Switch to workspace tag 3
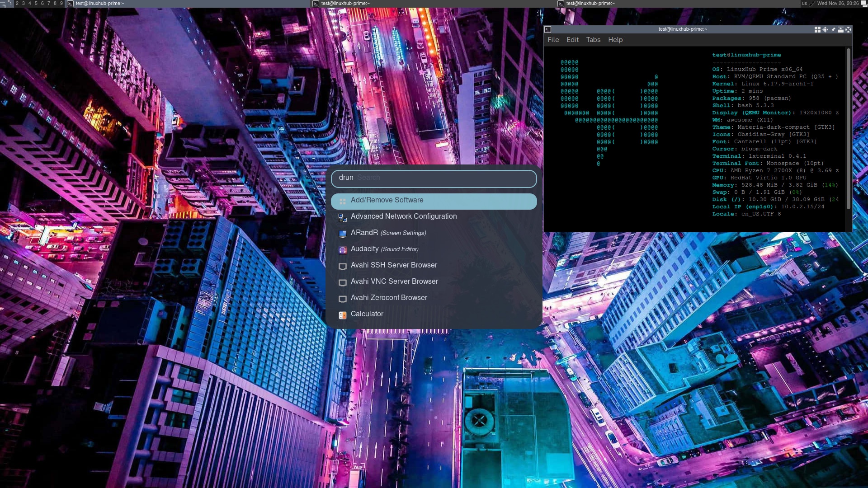The width and height of the screenshot is (868, 488). tap(24, 3)
